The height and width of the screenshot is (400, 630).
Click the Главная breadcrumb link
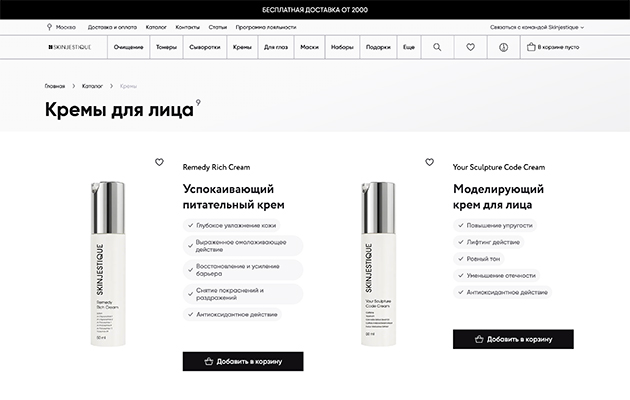(56, 86)
